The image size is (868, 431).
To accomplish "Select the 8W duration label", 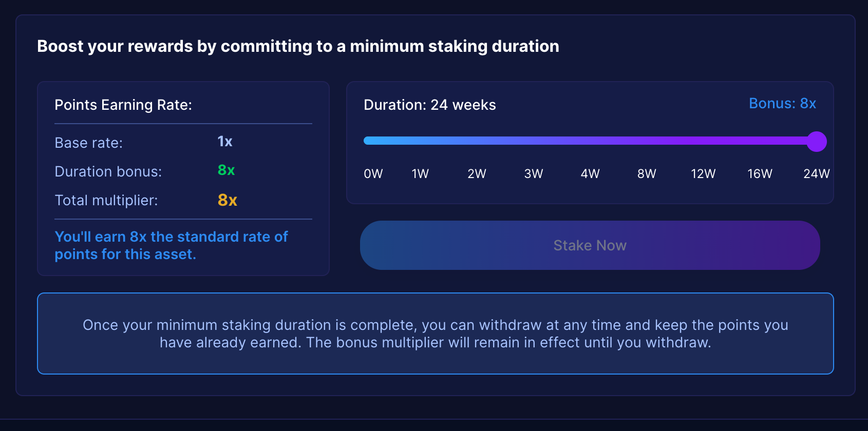I will (x=647, y=174).
